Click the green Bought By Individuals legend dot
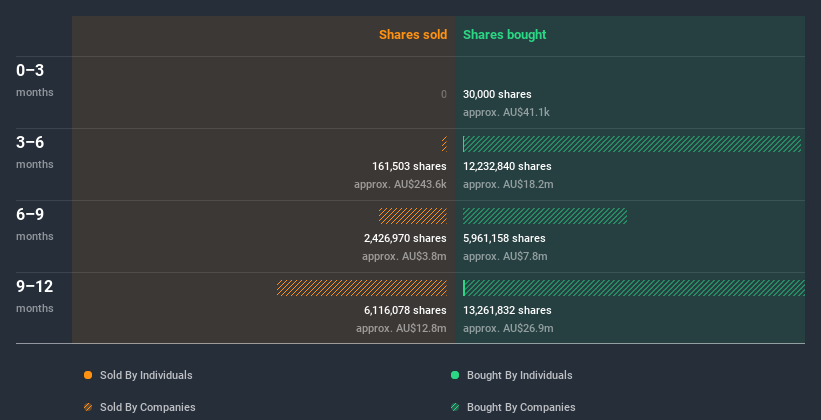821x420 pixels. (x=455, y=375)
